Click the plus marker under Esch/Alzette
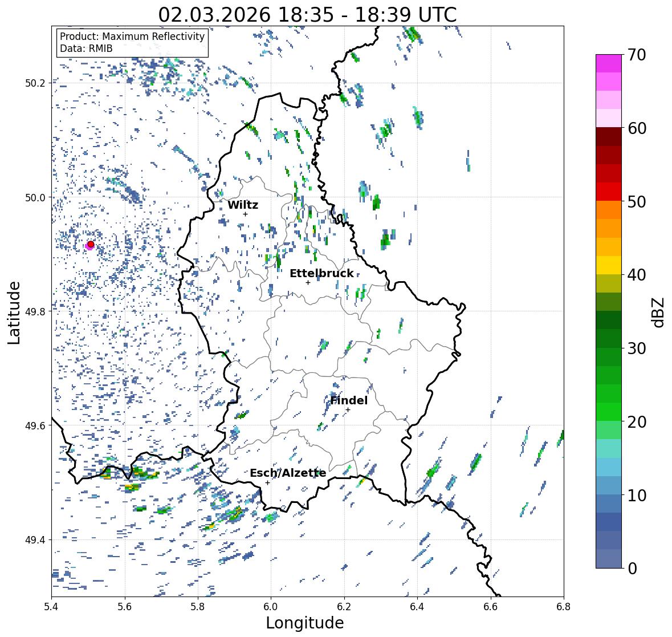 (x=267, y=482)
